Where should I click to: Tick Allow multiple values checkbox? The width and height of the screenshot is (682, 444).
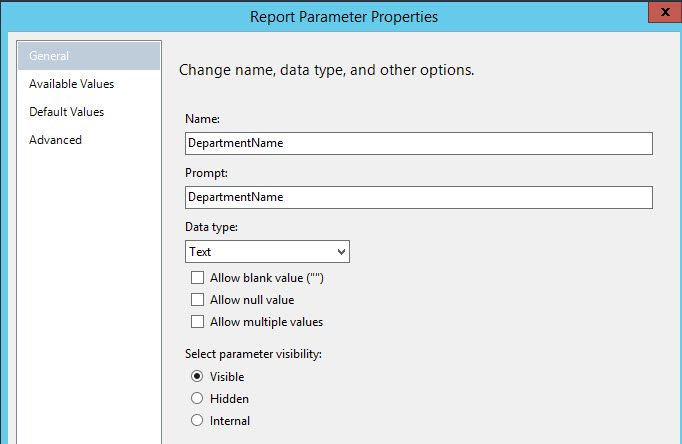pos(197,322)
